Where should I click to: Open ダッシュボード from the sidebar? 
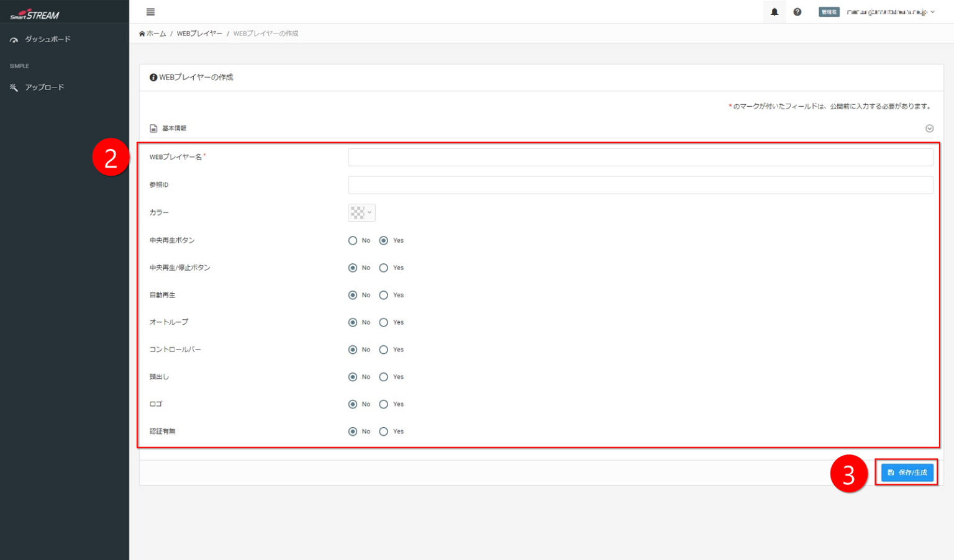(x=47, y=39)
